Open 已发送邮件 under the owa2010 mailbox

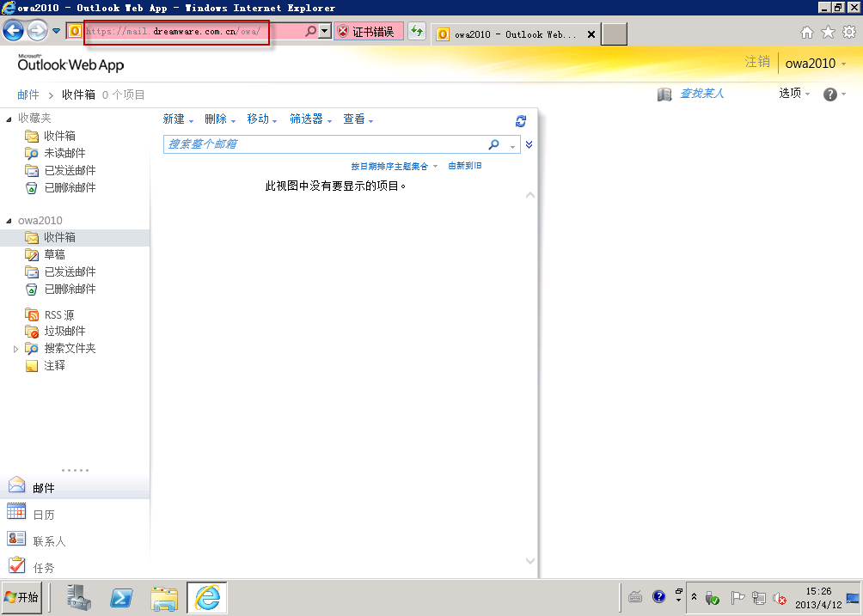(x=70, y=271)
